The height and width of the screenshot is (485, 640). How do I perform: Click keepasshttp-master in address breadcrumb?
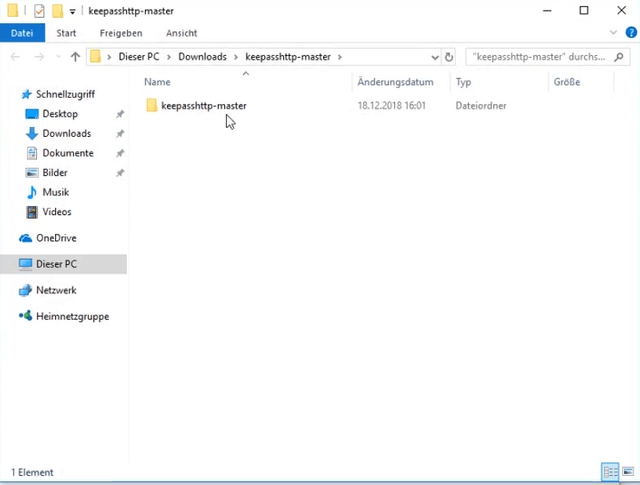coord(288,57)
